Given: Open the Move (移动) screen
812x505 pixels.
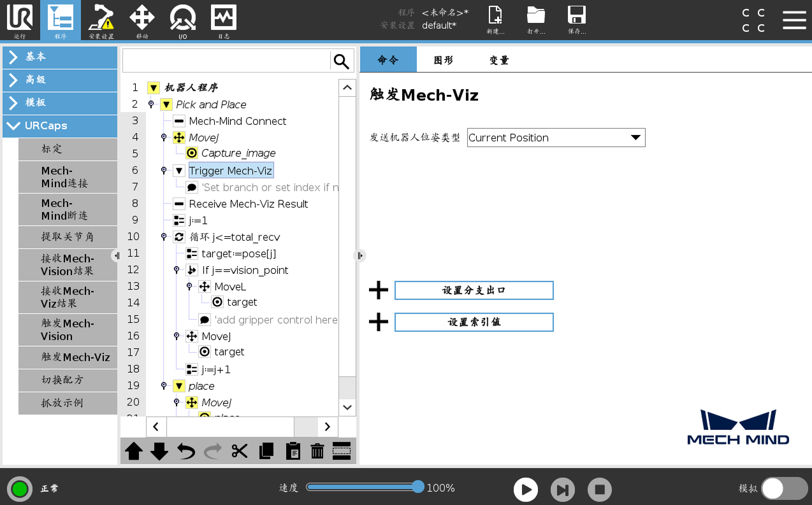Looking at the screenshot, I should (x=142, y=20).
